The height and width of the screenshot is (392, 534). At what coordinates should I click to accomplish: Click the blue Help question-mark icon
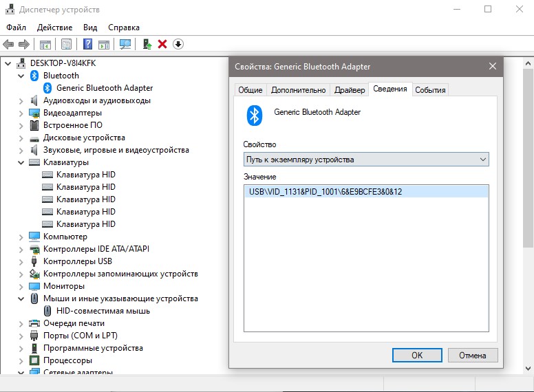[x=87, y=44]
